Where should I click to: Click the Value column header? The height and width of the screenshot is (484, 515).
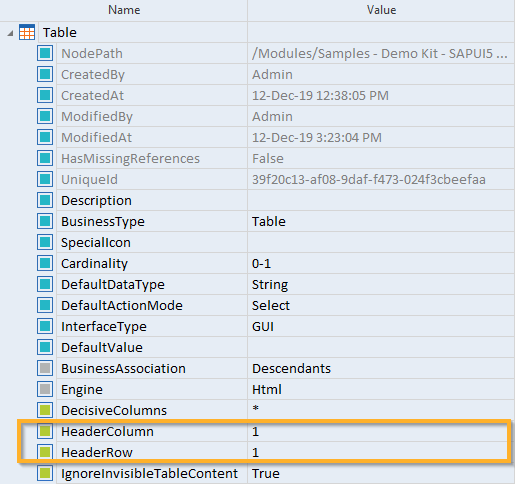[x=381, y=10]
